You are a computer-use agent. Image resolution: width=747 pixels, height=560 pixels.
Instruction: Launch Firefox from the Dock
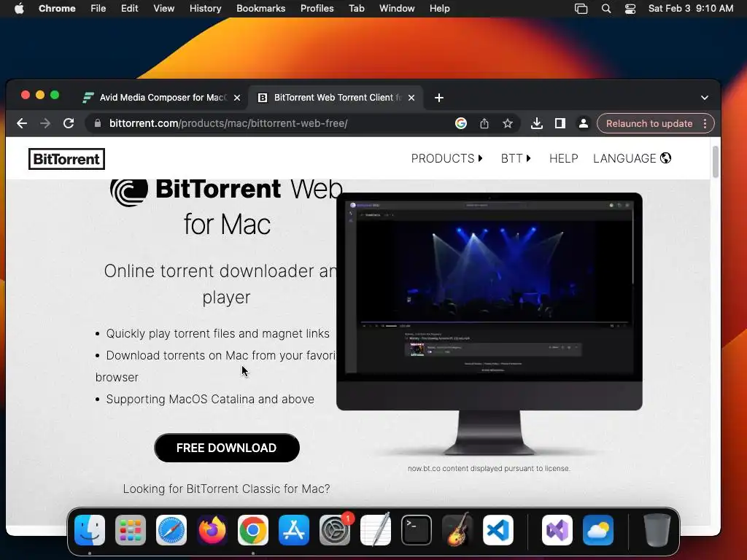212,530
